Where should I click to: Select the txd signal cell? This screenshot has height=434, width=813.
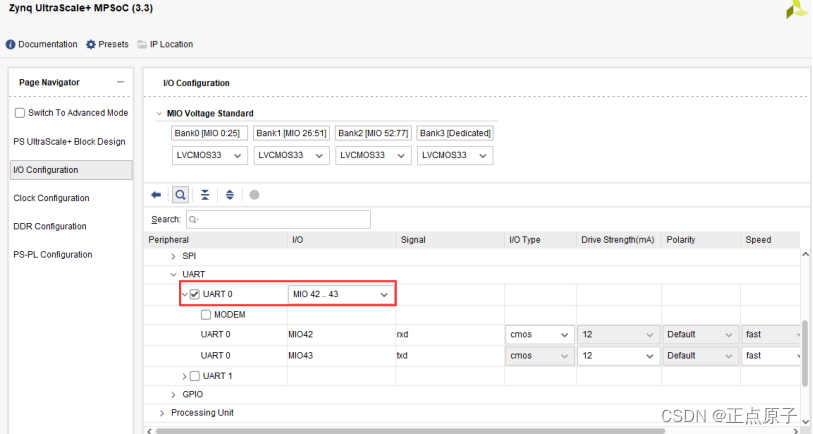(402, 356)
